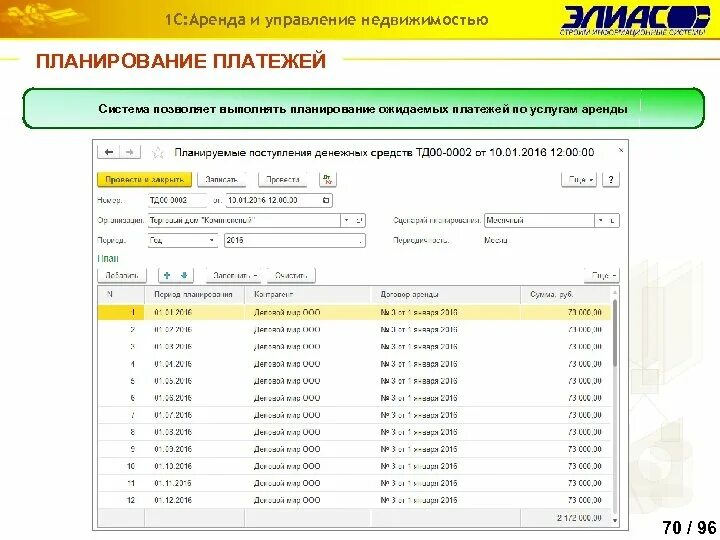Show document postings with Дт/Кт icon
Viewport: 720px width, 540px height.
coord(327,180)
